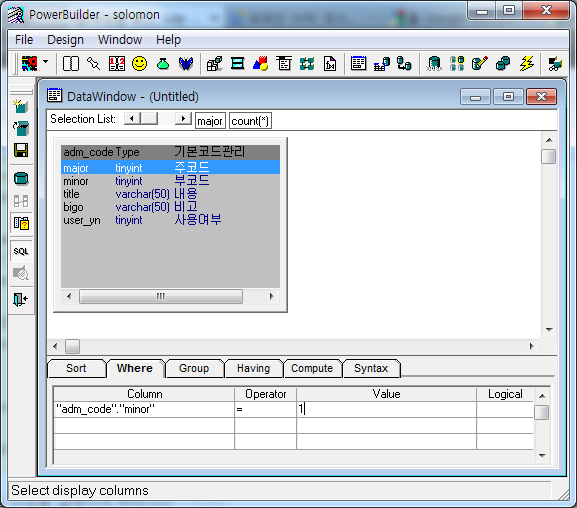This screenshot has height=508, width=577.
Task: Select the highlighted major column row
Action: 170,167
